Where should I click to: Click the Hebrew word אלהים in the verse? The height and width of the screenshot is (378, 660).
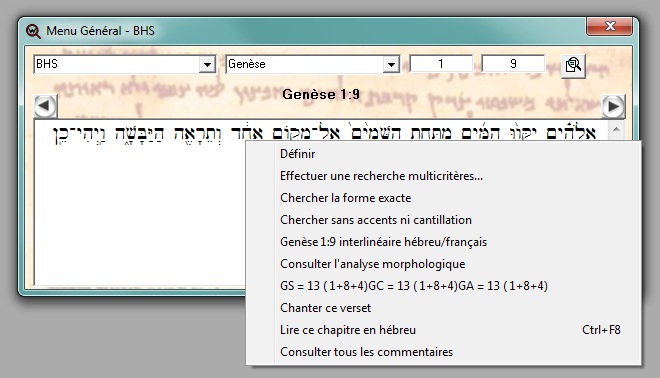click(571, 132)
